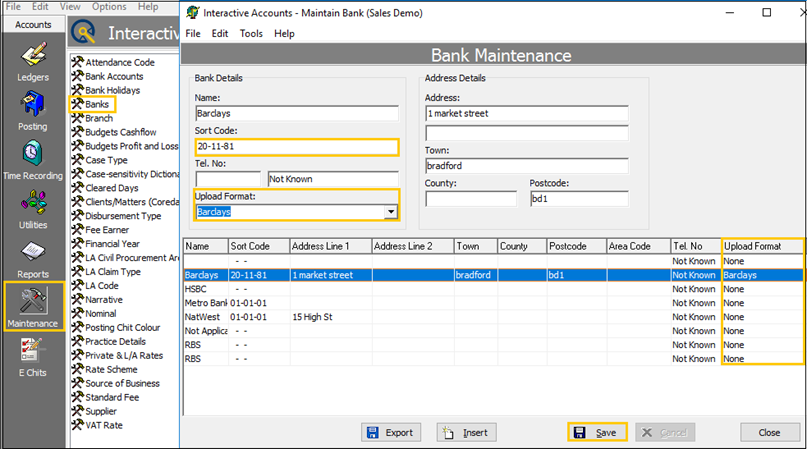Click the Town input field
Image resolution: width=807 pixels, height=449 pixels.
tap(527, 166)
